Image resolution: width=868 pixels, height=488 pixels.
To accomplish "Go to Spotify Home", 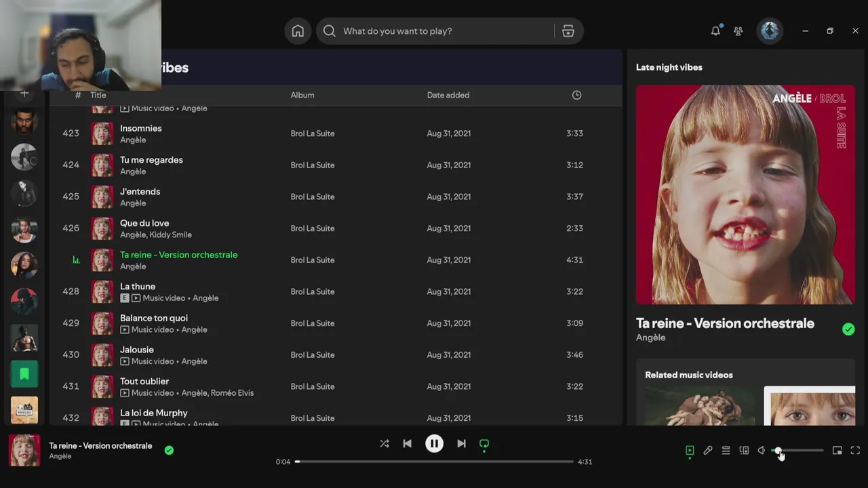I will pos(298,31).
